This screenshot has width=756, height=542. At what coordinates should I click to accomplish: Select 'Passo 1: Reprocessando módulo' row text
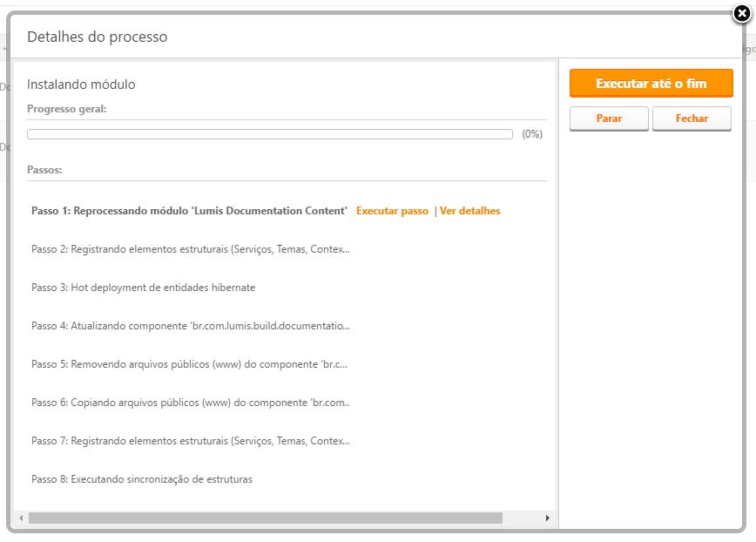[x=189, y=211]
